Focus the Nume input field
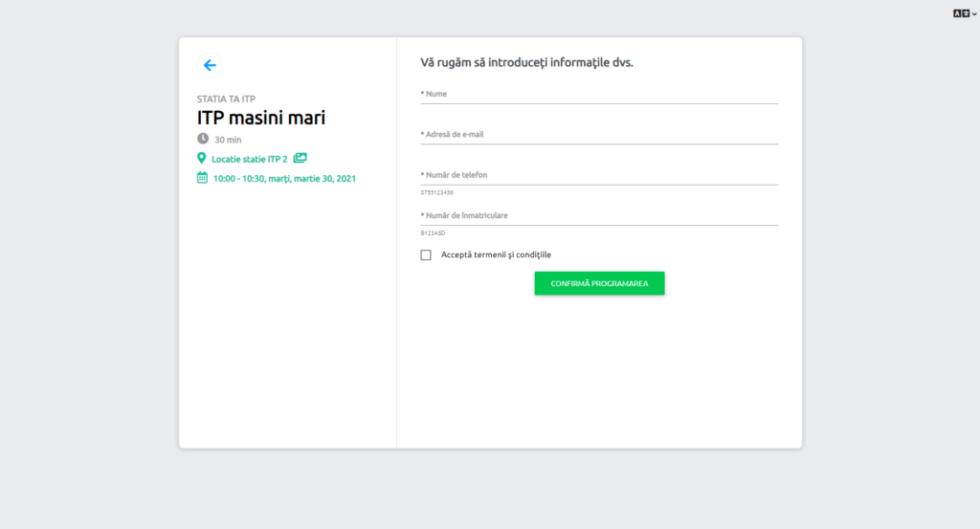Image resolution: width=980 pixels, height=529 pixels. point(599,95)
